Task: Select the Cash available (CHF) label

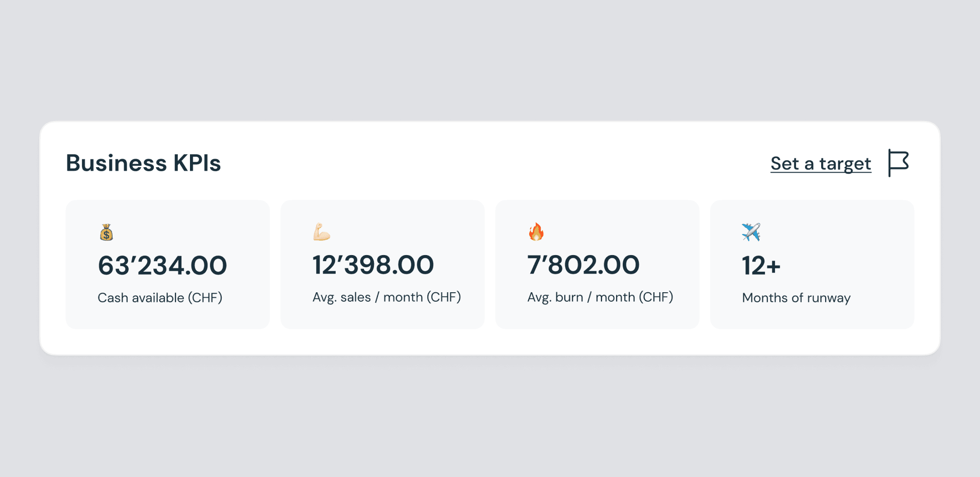Action: [x=160, y=298]
